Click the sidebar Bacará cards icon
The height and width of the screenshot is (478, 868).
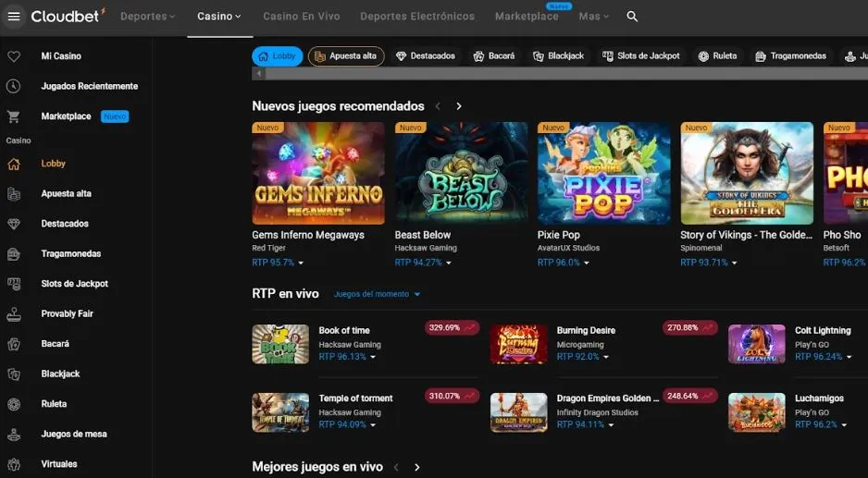click(x=13, y=344)
